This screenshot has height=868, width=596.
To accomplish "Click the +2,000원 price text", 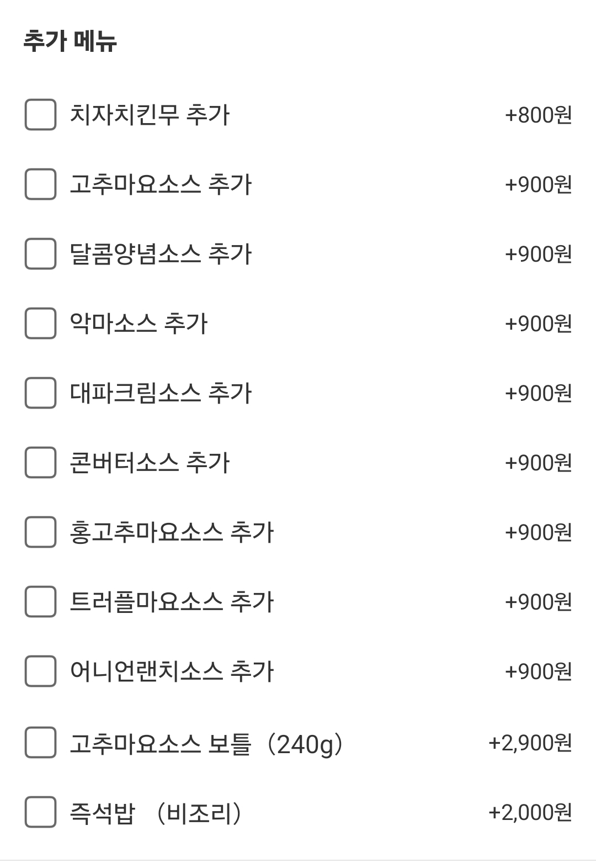I will (530, 813).
